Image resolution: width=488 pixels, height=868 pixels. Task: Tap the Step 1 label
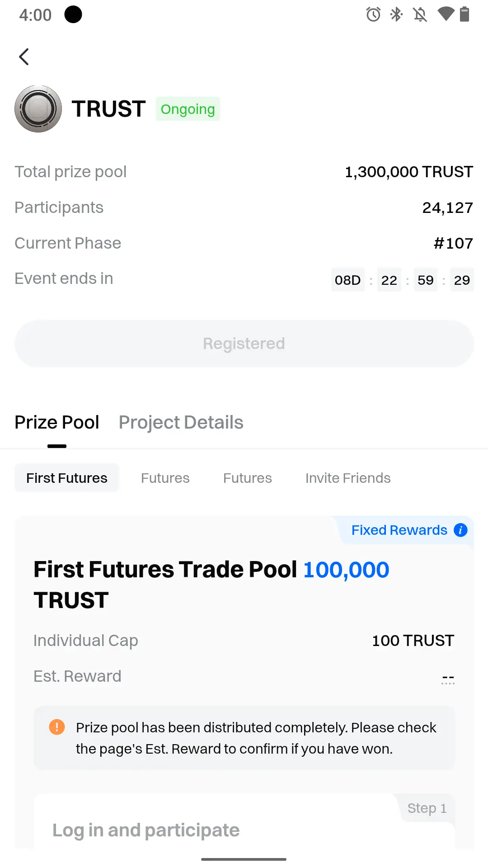427,808
